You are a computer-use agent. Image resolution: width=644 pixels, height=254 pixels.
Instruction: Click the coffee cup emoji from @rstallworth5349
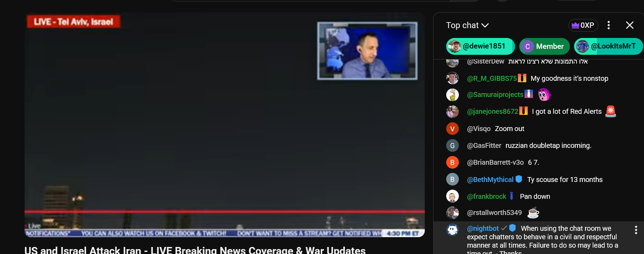coord(533,213)
